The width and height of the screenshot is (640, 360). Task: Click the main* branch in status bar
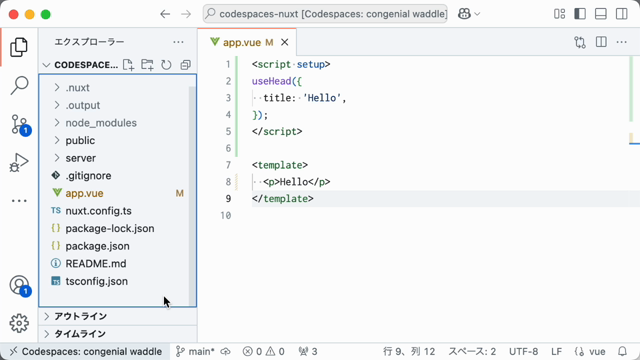tap(195, 351)
